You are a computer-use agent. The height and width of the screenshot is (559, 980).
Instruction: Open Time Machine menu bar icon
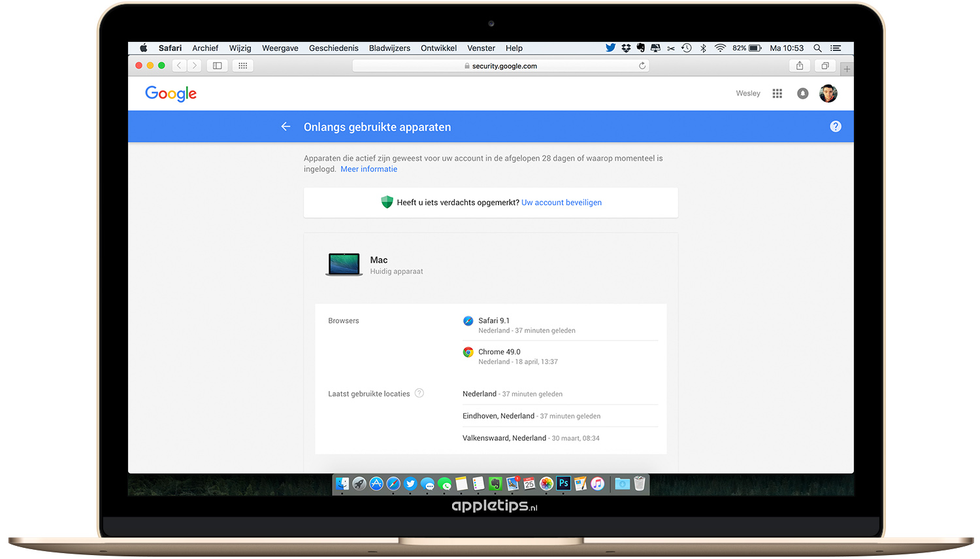(687, 48)
